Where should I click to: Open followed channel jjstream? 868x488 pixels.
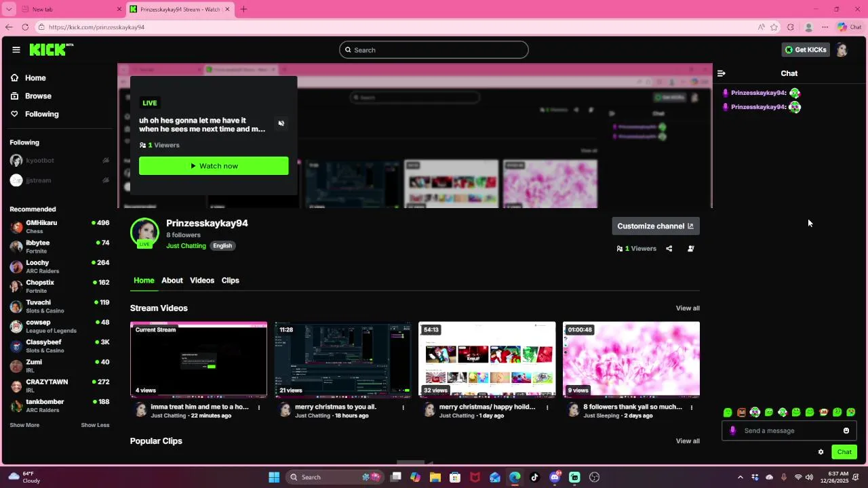pyautogui.click(x=60, y=180)
